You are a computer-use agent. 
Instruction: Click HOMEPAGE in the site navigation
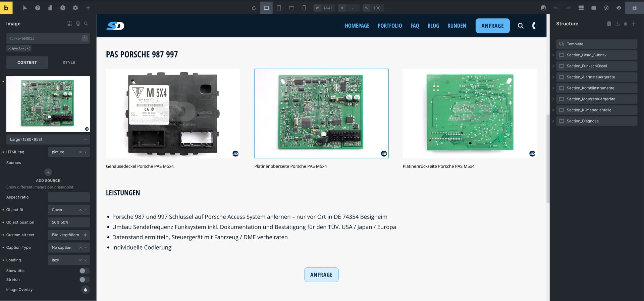(357, 26)
